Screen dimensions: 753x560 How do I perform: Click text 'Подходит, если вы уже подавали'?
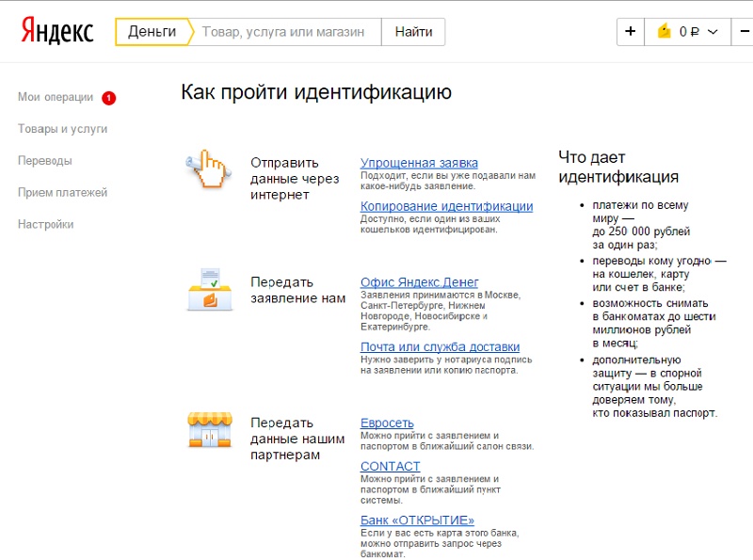[x=448, y=181]
